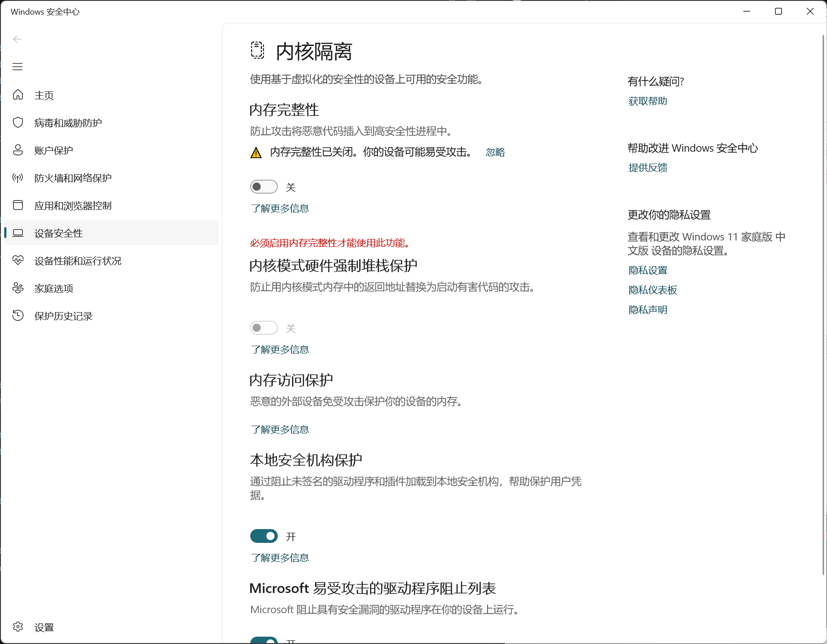Toggle the Microsoft 易受攻击的驱动程序阻止列表 switch

coord(264,640)
